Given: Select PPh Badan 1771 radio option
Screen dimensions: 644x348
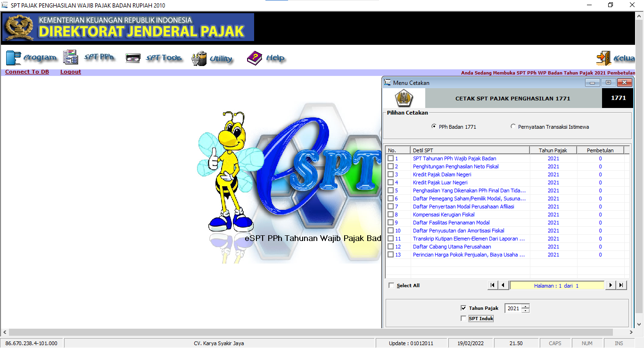Looking at the screenshot, I should pos(434,126).
